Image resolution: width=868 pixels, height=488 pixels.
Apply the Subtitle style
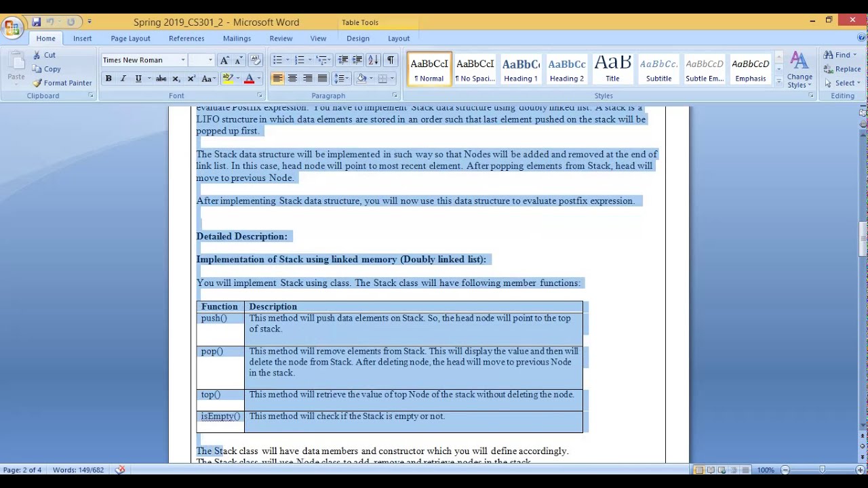(x=658, y=70)
